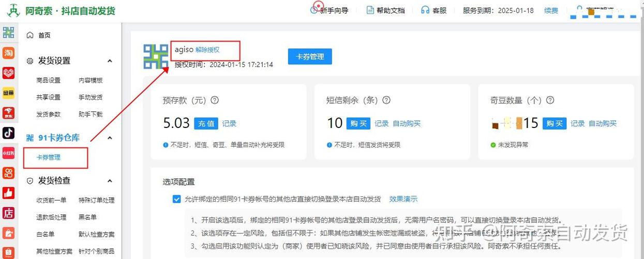
Task: Click 充值 button for 预存款
Action: 206,123
